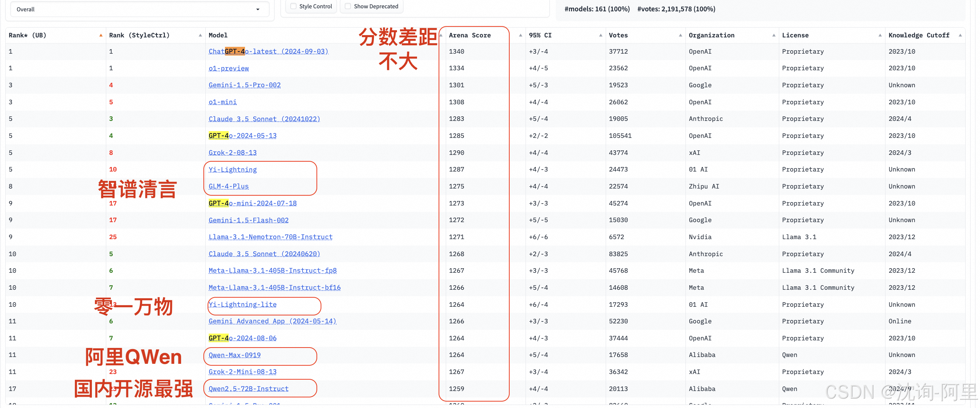This screenshot has width=980, height=408.
Task: Click sort arrow in Organization header
Action: 774,36
